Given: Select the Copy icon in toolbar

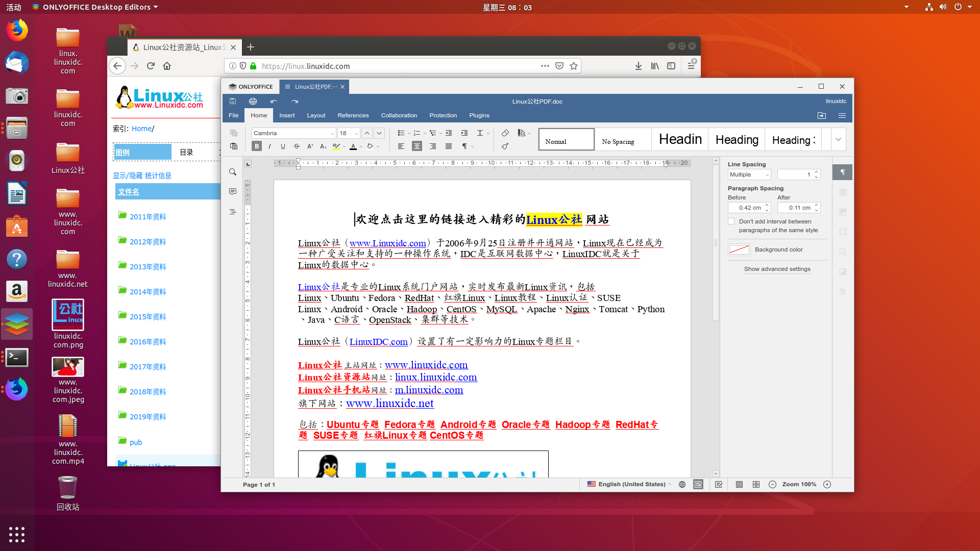Looking at the screenshot, I should (234, 133).
